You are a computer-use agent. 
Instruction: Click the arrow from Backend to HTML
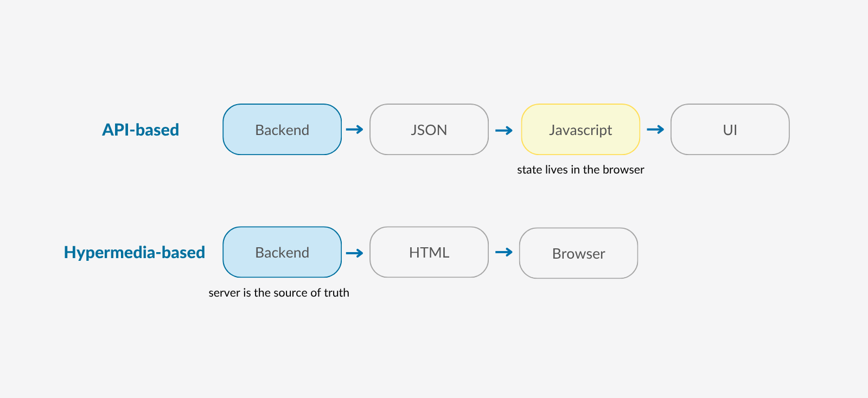click(355, 253)
